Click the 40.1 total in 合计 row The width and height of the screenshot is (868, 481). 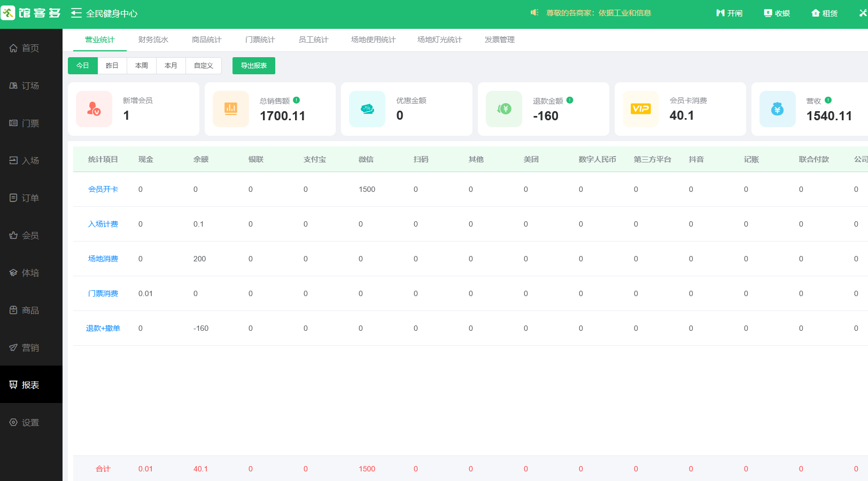[x=201, y=469]
